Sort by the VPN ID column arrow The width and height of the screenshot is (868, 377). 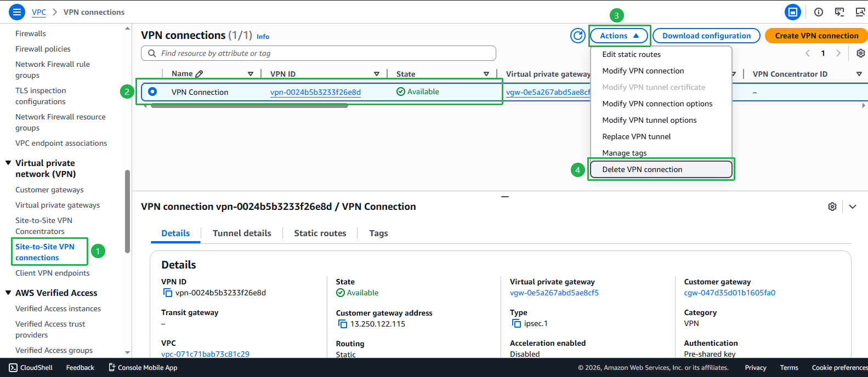(377, 74)
